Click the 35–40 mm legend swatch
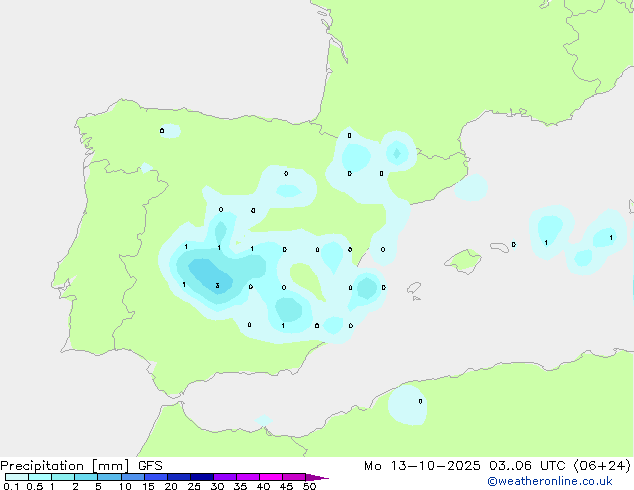Image resolution: width=634 pixels, height=490 pixels. tap(248, 477)
